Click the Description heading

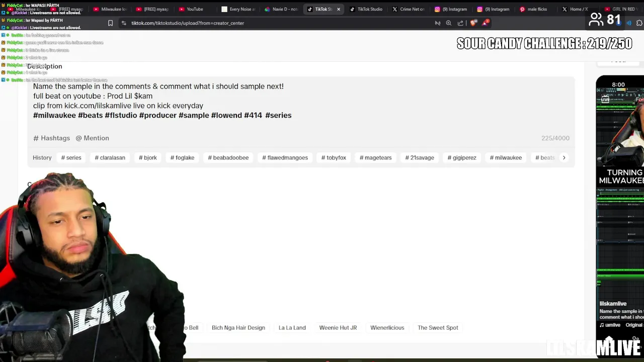pyautogui.click(x=45, y=66)
